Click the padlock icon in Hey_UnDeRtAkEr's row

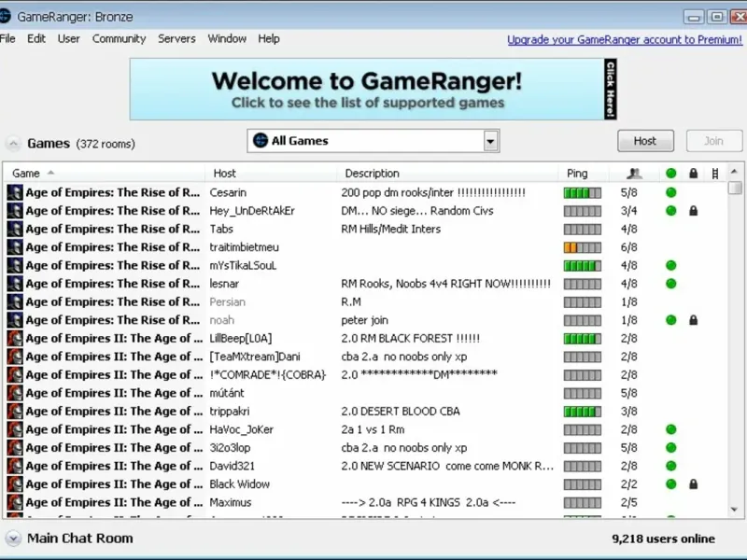click(x=693, y=211)
